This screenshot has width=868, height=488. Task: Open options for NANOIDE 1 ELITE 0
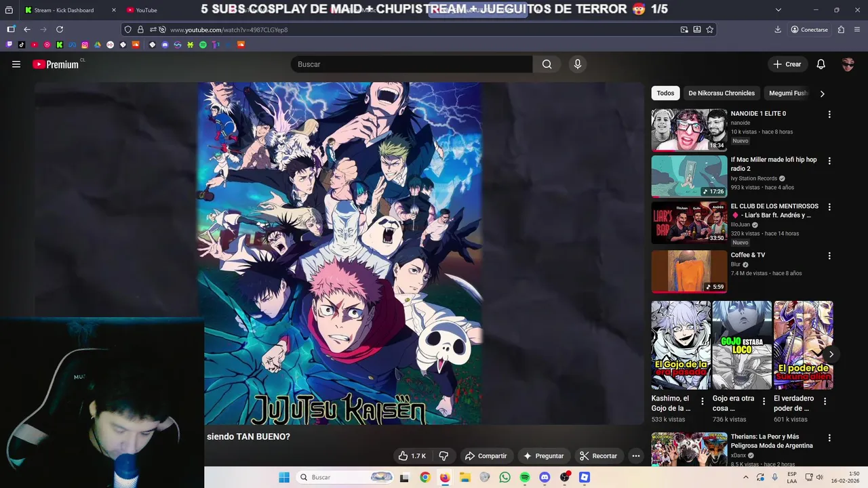point(829,115)
